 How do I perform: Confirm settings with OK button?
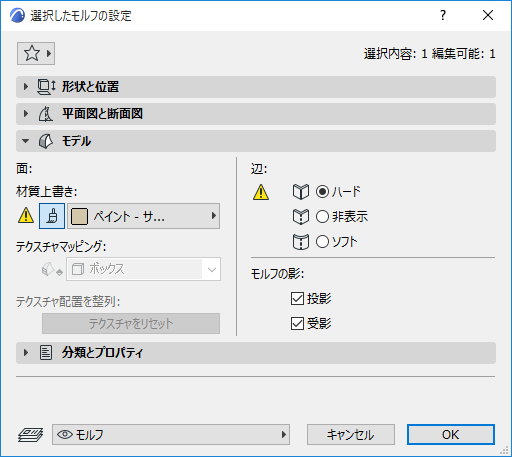pyautogui.click(x=451, y=435)
